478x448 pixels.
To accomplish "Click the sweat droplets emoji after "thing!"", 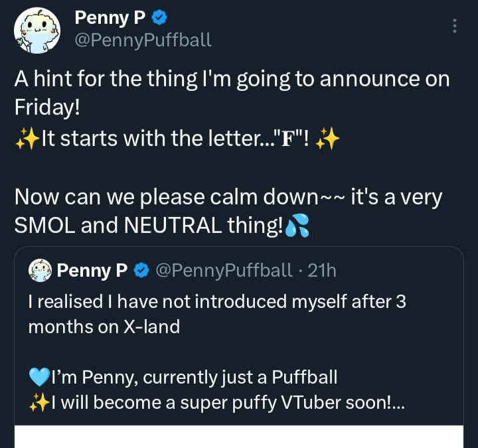I will coord(297,227).
